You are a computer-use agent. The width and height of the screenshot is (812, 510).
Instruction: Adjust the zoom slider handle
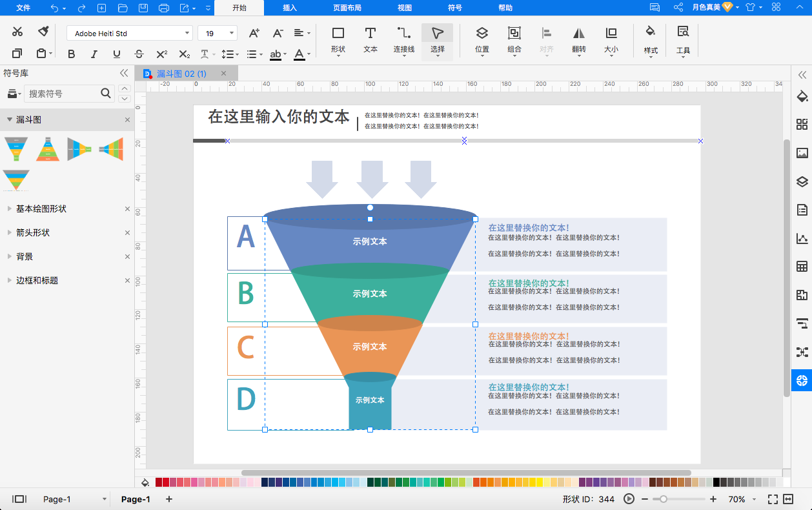pyautogui.click(x=662, y=499)
